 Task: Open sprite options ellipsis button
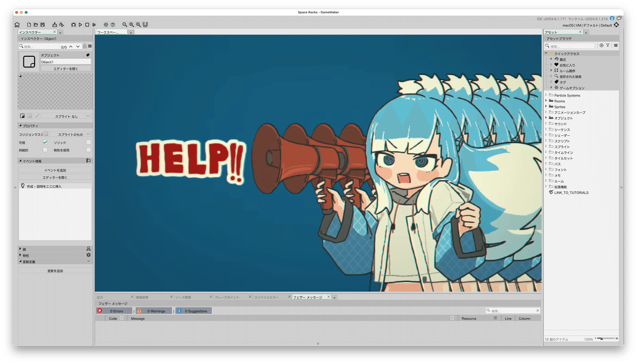tap(88, 116)
